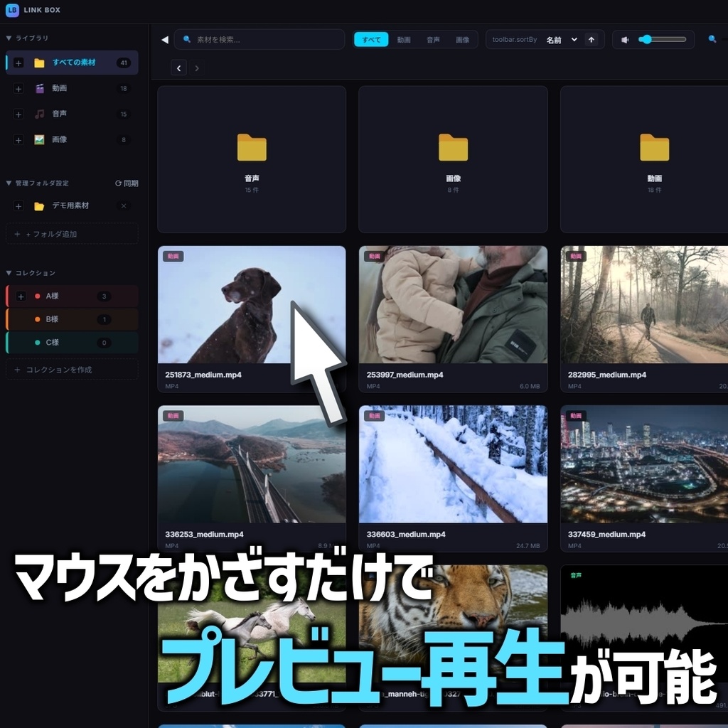Viewport: 728px width, 728px height.
Task: Select the 282995_medium.mp4 forest thumbnail
Action: tap(644, 304)
